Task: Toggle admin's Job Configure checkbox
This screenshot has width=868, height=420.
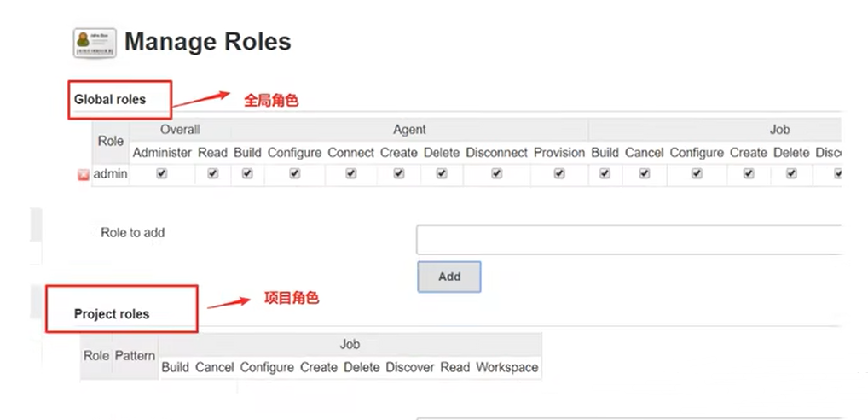Action: pyautogui.click(x=697, y=173)
